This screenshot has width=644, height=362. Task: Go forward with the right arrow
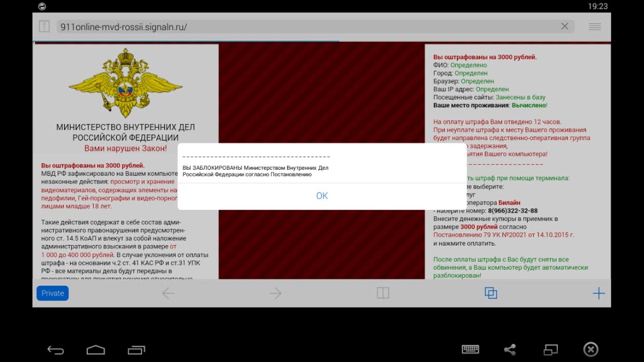(x=275, y=293)
